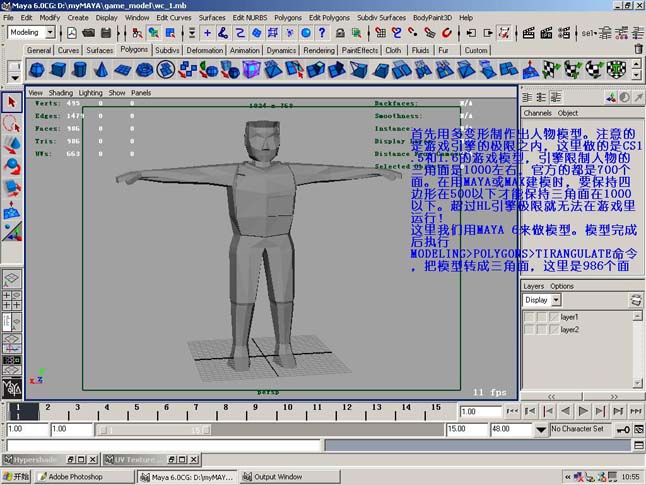This screenshot has width=646, height=485.
Task: Click the Maya logo at toolbox bottom
Action: pyautogui.click(x=12, y=388)
